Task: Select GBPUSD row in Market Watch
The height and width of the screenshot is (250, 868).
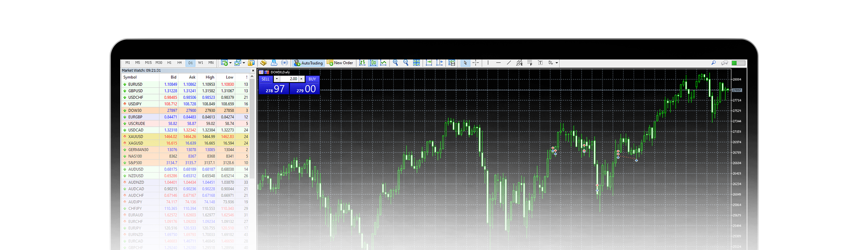Action: point(186,91)
